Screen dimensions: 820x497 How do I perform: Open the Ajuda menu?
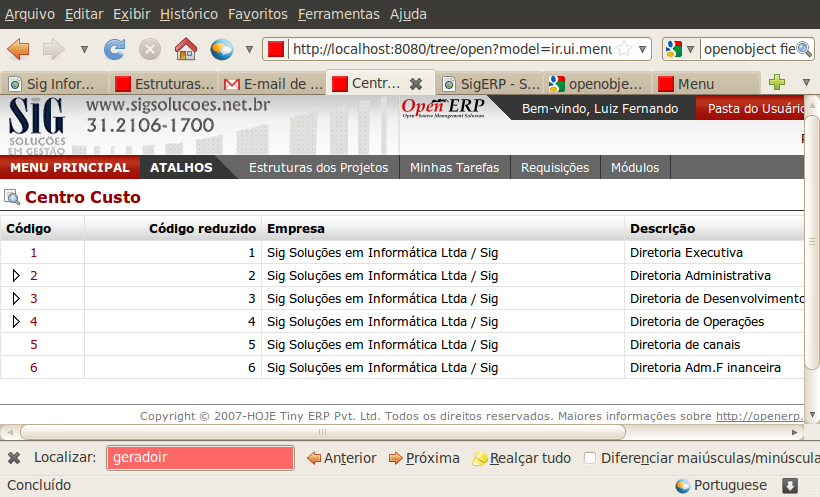(x=408, y=14)
